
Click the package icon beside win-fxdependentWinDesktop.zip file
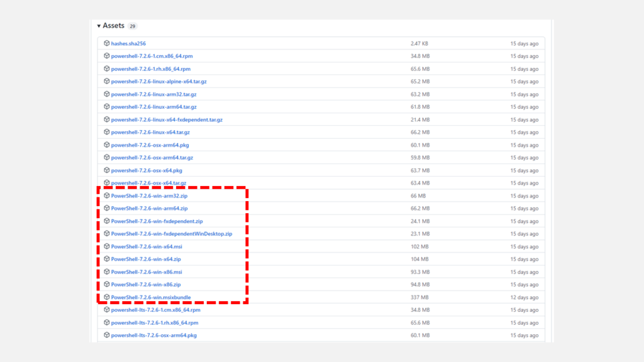click(107, 234)
